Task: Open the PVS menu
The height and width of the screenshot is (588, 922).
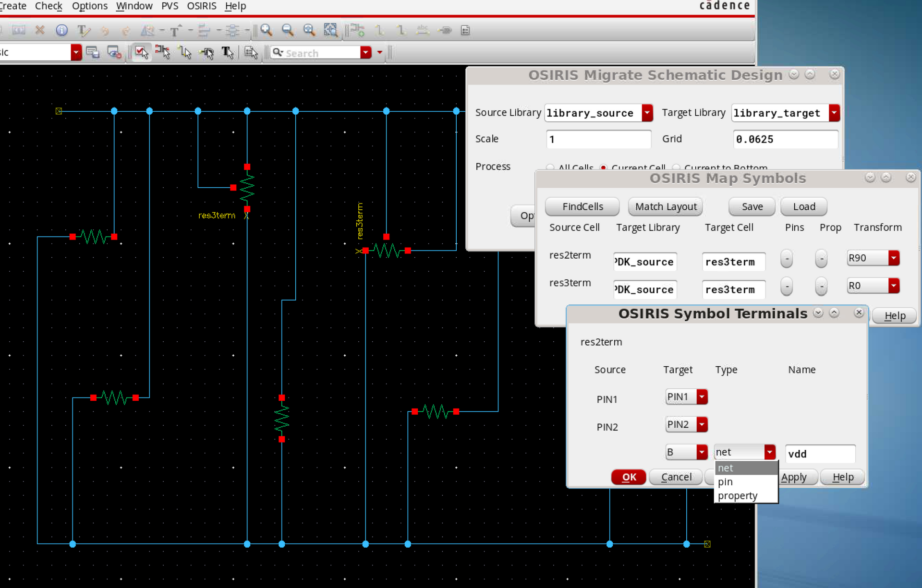Action: tap(170, 6)
